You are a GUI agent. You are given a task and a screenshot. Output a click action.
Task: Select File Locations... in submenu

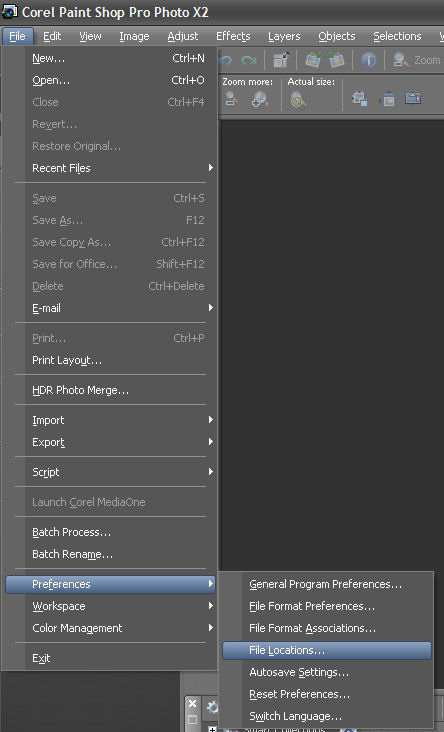tap(327, 650)
